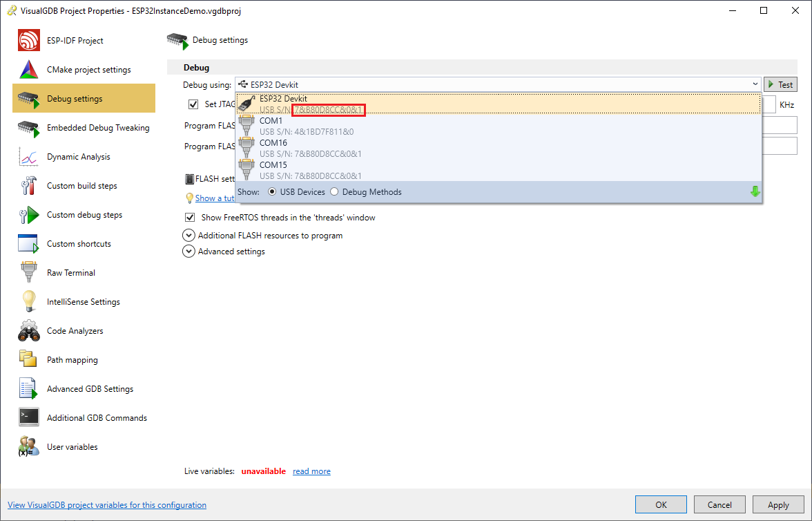Click the lower Program FLASH input field
Viewport: 812px width, 521px height.
click(780, 146)
